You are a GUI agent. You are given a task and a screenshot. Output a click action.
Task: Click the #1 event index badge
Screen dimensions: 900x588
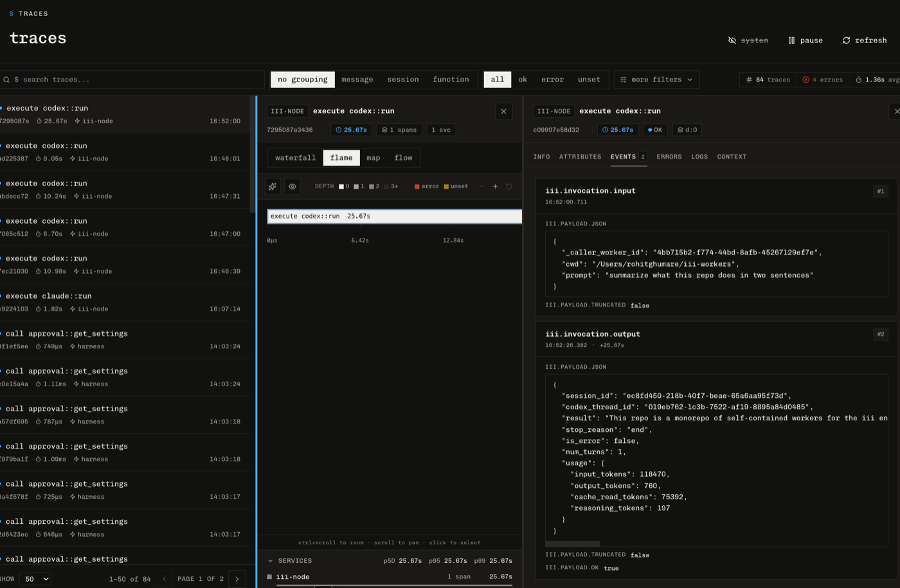pyautogui.click(x=881, y=191)
